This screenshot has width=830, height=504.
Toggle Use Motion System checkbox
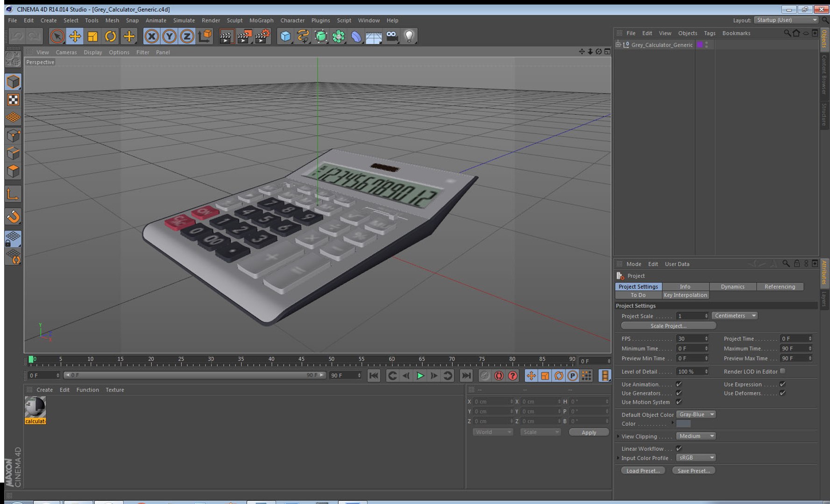point(679,402)
